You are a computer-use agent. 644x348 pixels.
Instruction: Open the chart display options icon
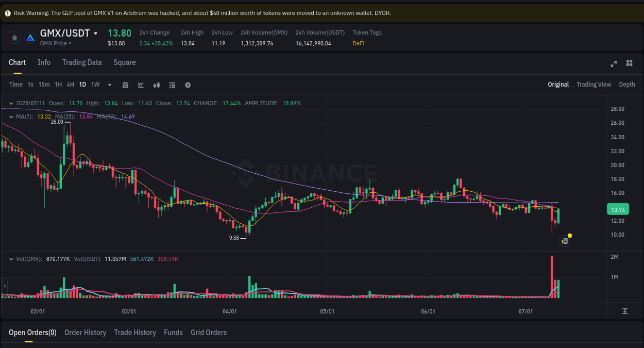point(172,85)
